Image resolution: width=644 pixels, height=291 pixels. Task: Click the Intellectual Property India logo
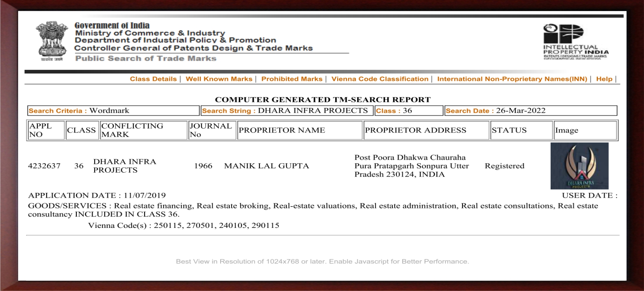point(575,41)
